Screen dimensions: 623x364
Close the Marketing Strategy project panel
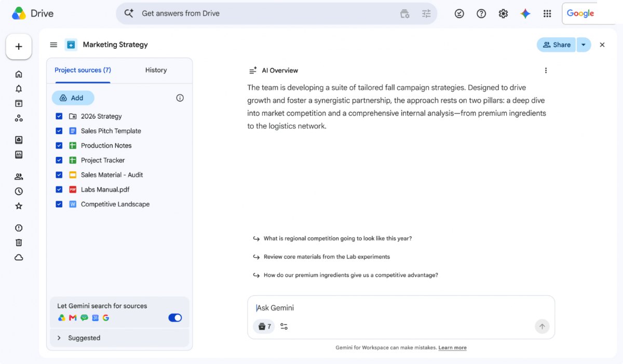coord(602,45)
